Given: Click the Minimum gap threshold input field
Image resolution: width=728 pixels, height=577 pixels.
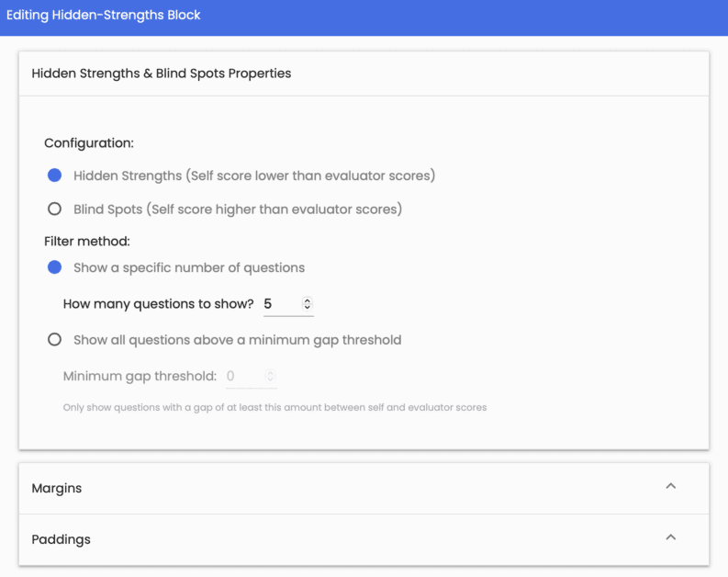Looking at the screenshot, I should click(242, 376).
